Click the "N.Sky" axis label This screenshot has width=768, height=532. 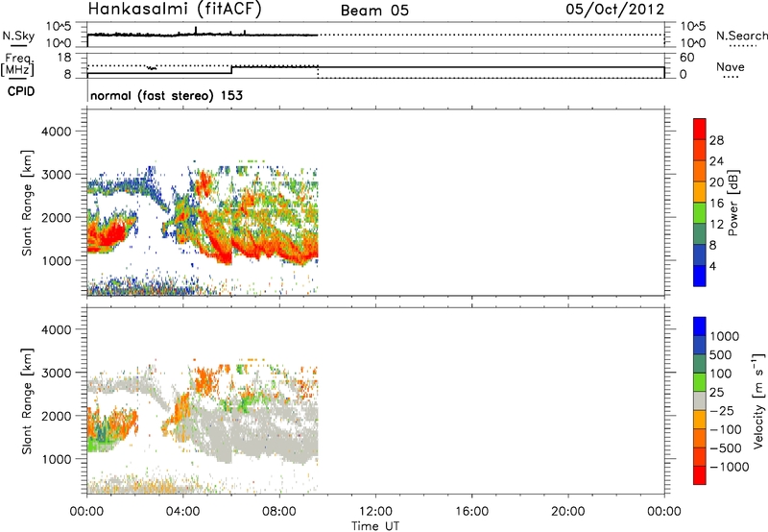click(18, 36)
